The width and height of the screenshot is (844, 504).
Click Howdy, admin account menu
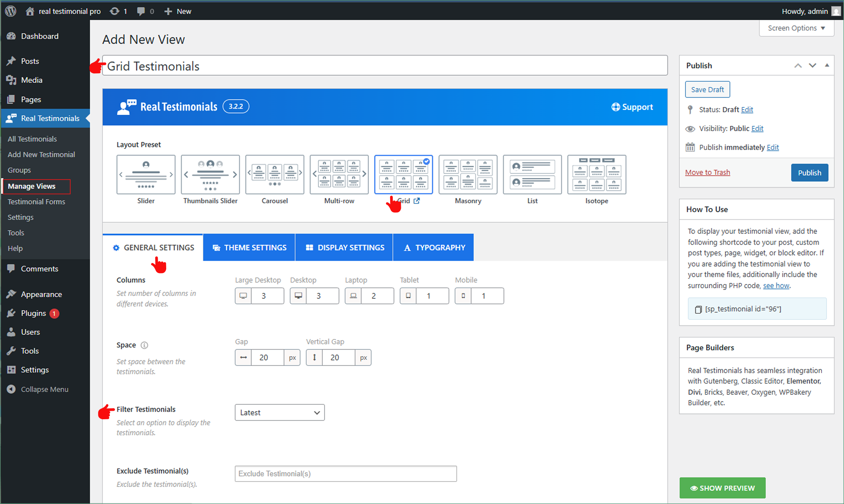(x=805, y=11)
